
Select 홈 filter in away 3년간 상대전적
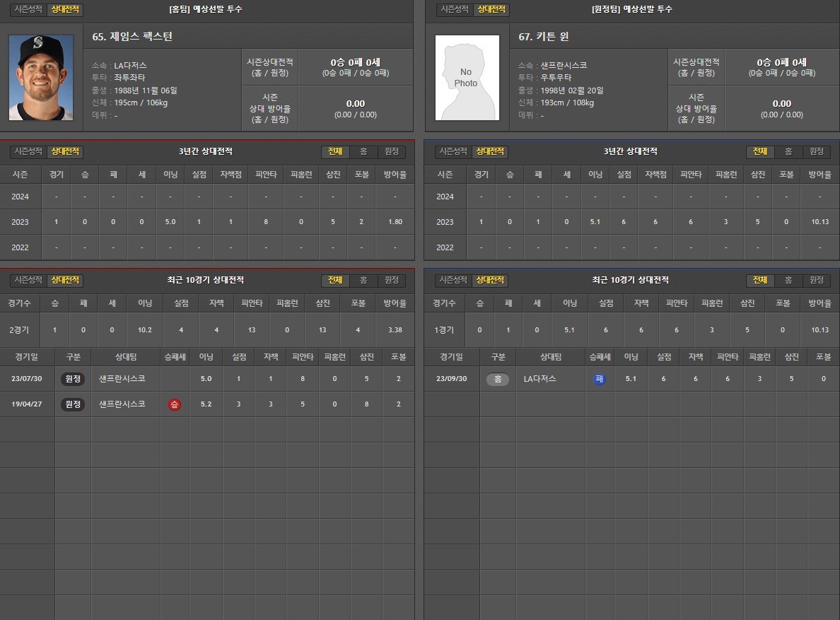(x=788, y=151)
